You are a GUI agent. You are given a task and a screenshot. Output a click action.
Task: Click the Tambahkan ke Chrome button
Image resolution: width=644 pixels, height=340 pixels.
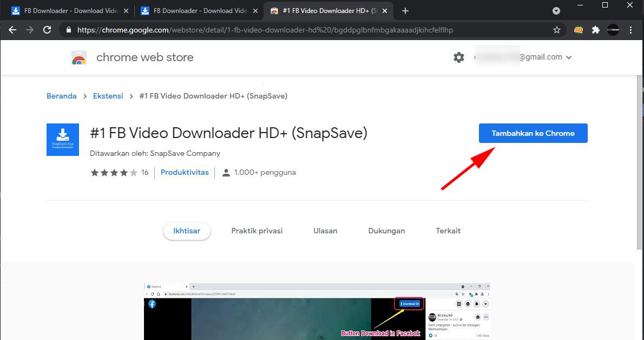click(x=533, y=133)
